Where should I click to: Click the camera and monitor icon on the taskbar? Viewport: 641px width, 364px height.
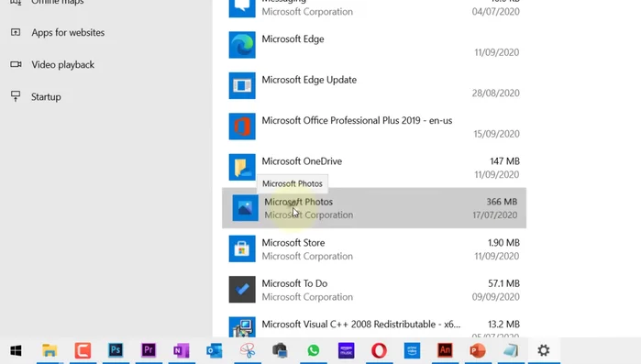[280, 350]
